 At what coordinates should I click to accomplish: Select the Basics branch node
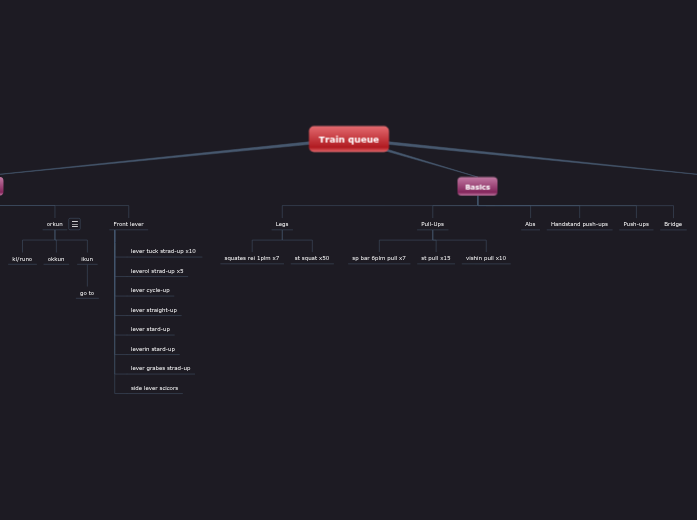(477, 187)
